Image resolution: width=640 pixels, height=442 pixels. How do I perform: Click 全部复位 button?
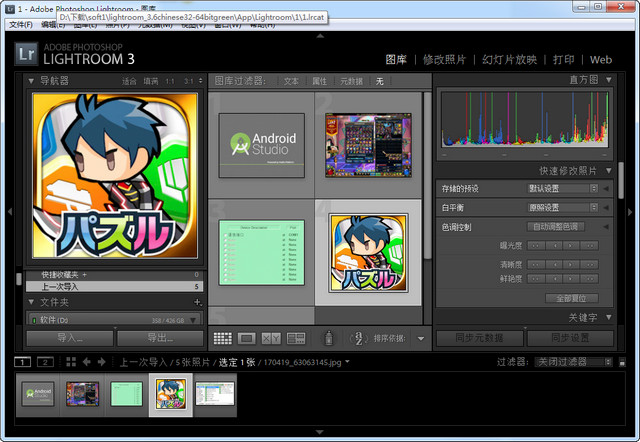click(572, 298)
